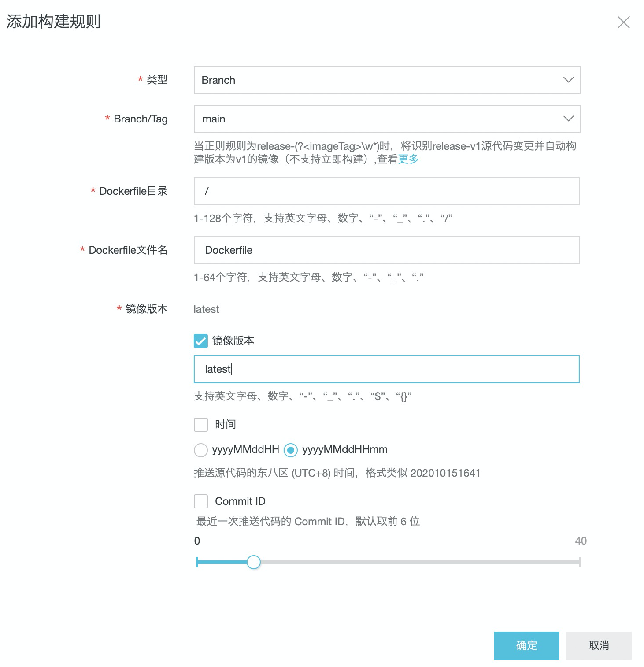
Task: Click the Commit ID length slider handle
Action: click(254, 562)
